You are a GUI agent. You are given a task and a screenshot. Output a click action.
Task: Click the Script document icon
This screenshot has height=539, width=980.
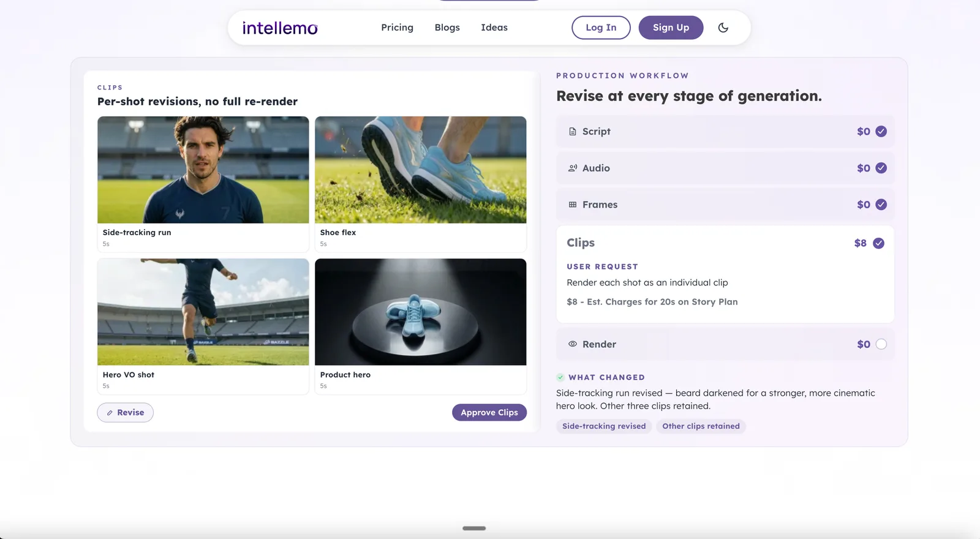pos(573,132)
